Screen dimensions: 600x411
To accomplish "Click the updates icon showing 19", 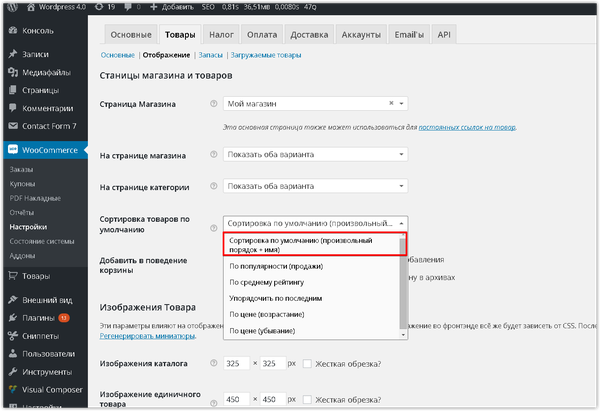I will [x=99, y=7].
